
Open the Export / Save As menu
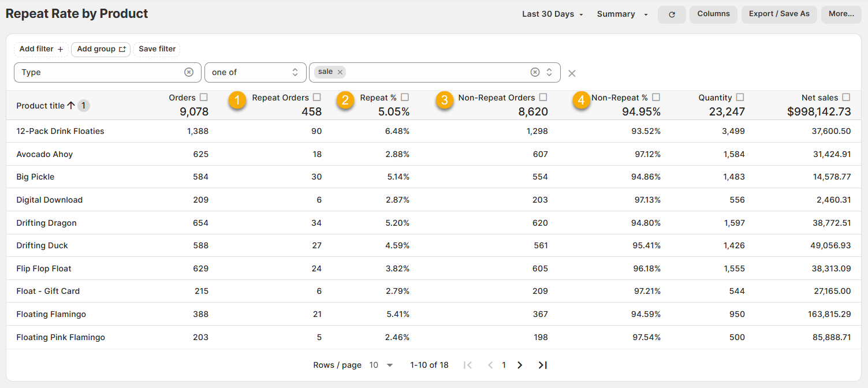[x=779, y=14]
